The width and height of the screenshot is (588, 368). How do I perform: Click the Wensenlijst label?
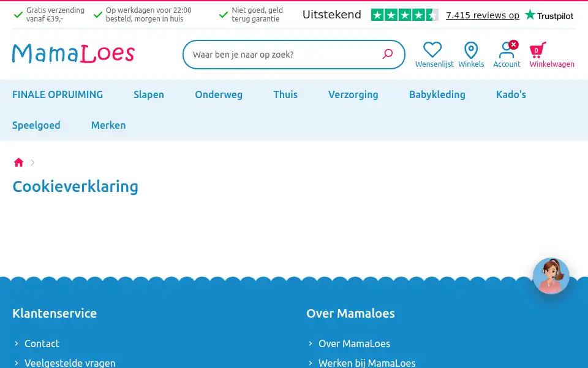point(434,64)
